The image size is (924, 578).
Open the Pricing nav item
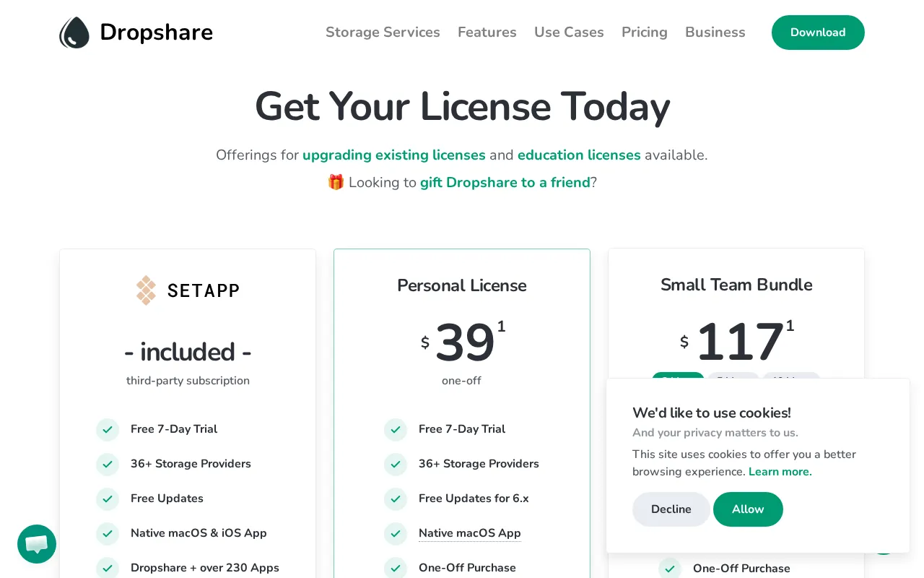pyautogui.click(x=645, y=33)
